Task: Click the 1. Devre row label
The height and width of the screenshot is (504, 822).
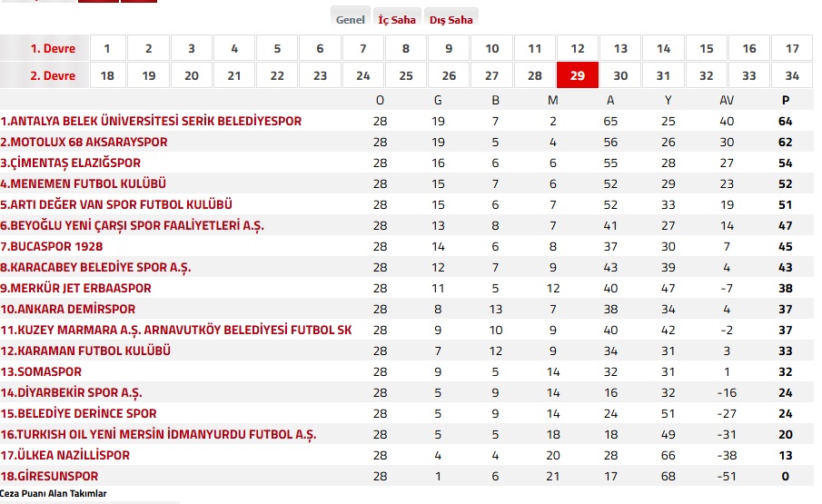Action: (x=53, y=48)
